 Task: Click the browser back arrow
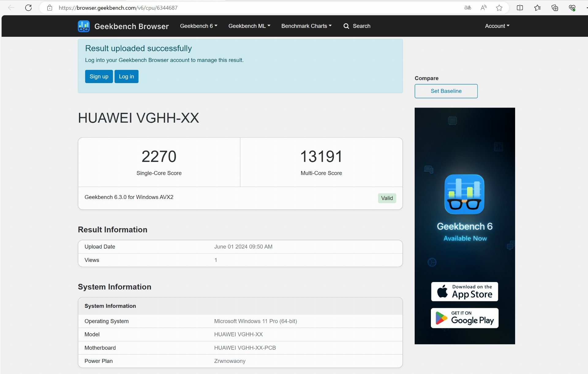pos(11,8)
